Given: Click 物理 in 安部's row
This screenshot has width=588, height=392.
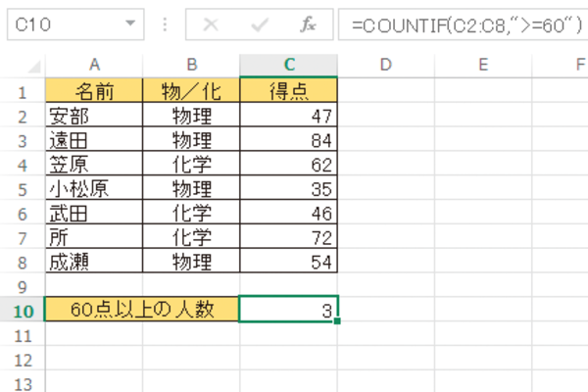Looking at the screenshot, I should 191,115.
